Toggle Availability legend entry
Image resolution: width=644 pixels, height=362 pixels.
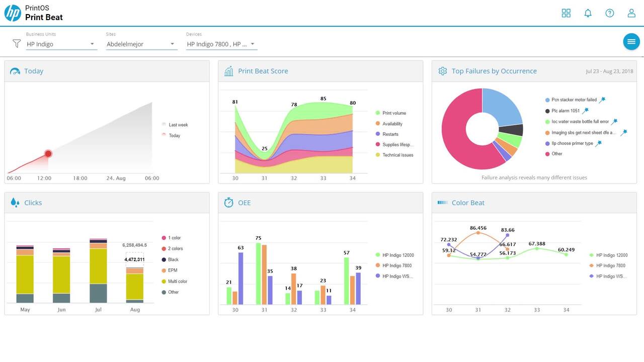389,124
